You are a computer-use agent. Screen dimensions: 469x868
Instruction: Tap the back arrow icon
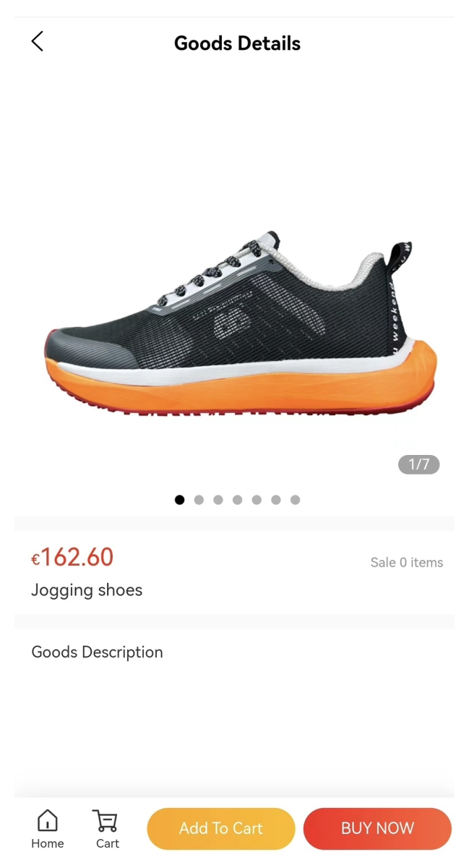pyautogui.click(x=38, y=42)
